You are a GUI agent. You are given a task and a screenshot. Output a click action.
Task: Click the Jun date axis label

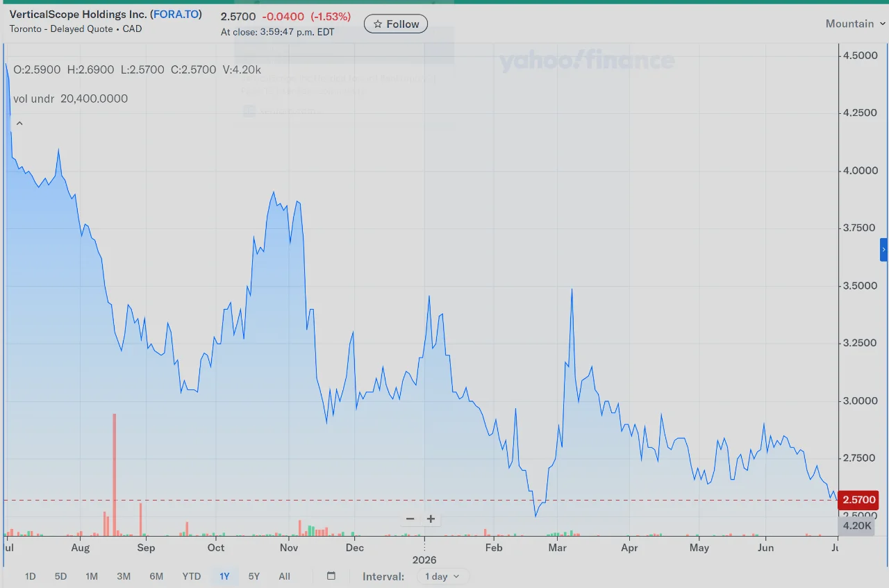click(x=765, y=548)
